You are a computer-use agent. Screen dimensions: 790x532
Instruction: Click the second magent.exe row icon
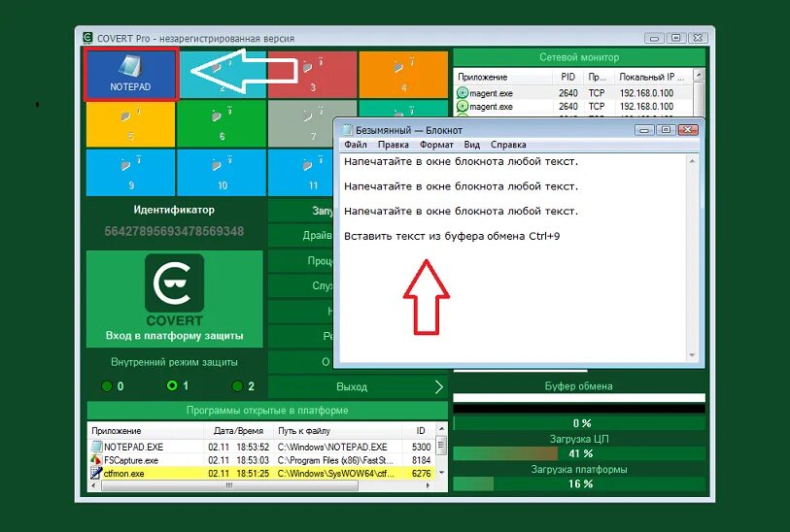pos(462,107)
